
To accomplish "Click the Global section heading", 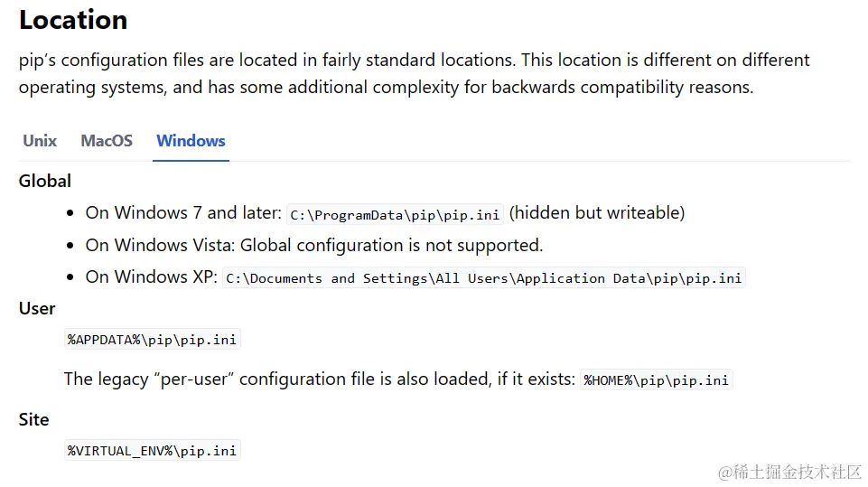I will [x=45, y=181].
